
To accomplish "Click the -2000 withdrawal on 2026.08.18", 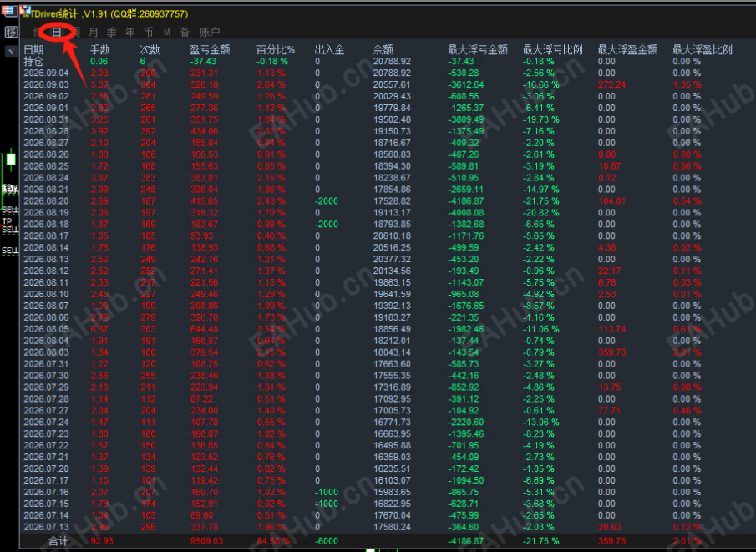I will click(x=327, y=224).
